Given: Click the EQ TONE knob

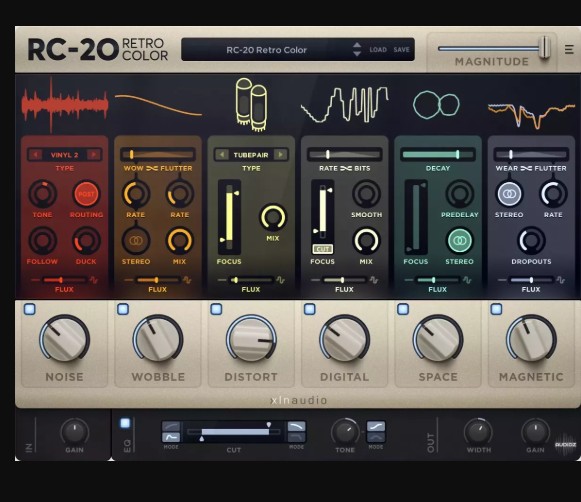Looking at the screenshot, I should pyautogui.click(x=345, y=432).
